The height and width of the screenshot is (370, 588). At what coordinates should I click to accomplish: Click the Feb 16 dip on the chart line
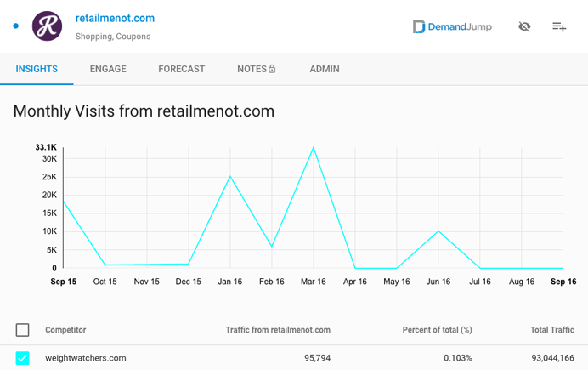(272, 247)
